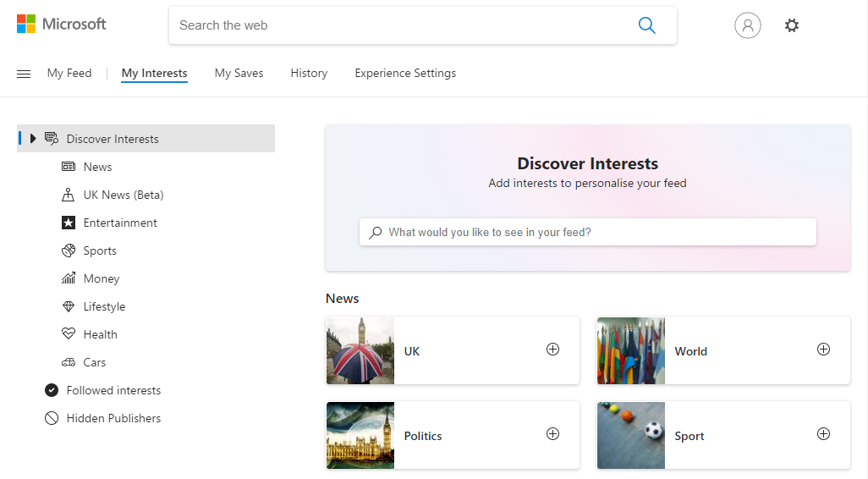Image resolution: width=868 pixels, height=479 pixels.
Task: Follow the World interest with plus button
Action: pos(823,350)
